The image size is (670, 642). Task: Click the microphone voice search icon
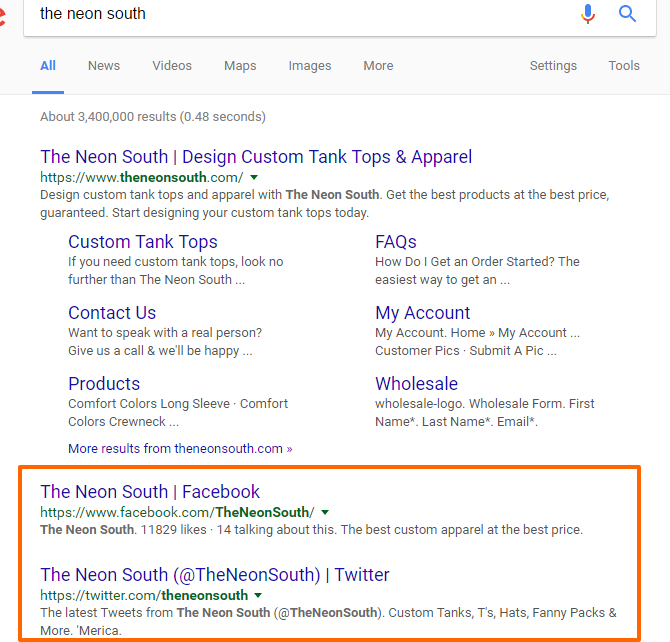pyautogui.click(x=588, y=14)
